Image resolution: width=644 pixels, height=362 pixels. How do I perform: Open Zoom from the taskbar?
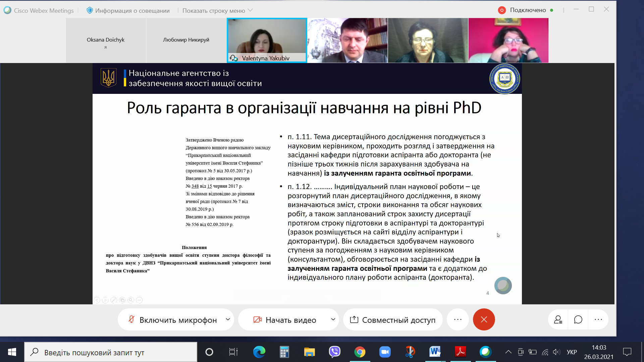pyautogui.click(x=385, y=352)
